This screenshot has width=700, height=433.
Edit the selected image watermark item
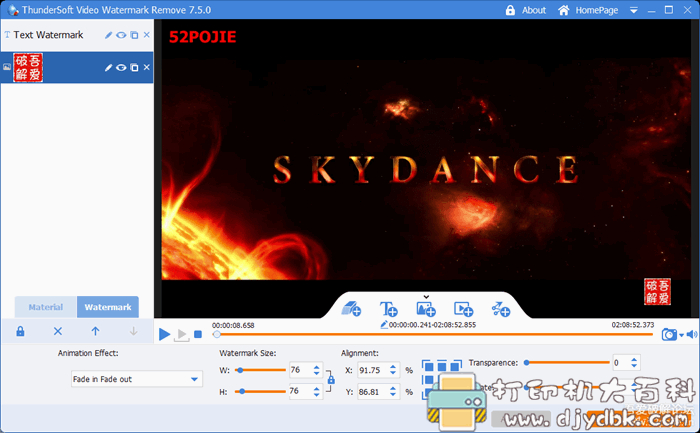[x=108, y=67]
